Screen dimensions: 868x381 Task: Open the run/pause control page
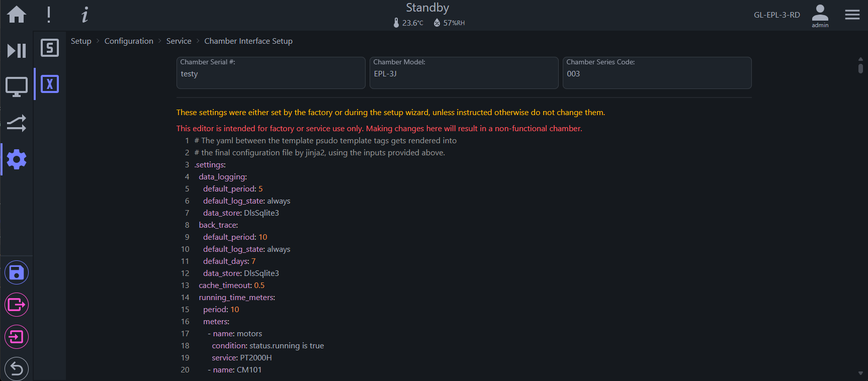pyautogui.click(x=17, y=50)
